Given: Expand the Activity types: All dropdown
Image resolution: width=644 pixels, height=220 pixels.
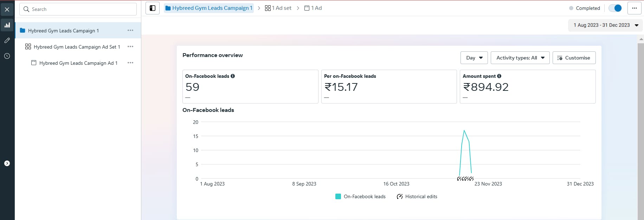Looking at the screenshot, I should 520,58.
